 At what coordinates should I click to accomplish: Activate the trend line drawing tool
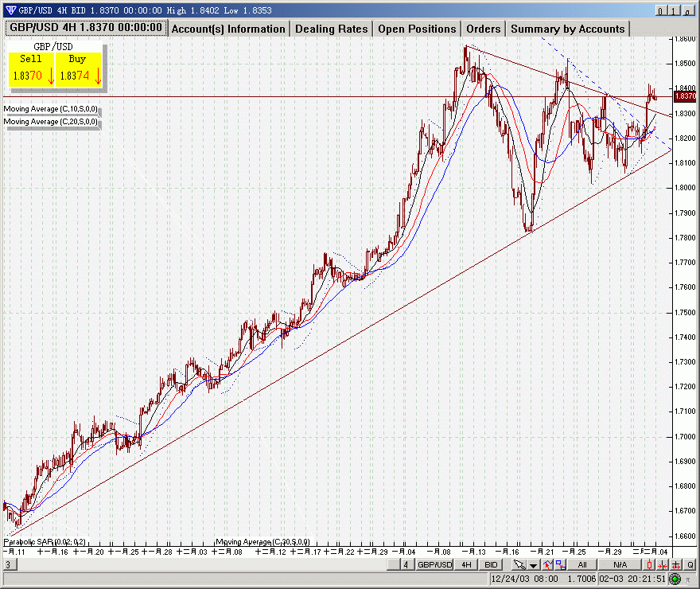coord(548,565)
